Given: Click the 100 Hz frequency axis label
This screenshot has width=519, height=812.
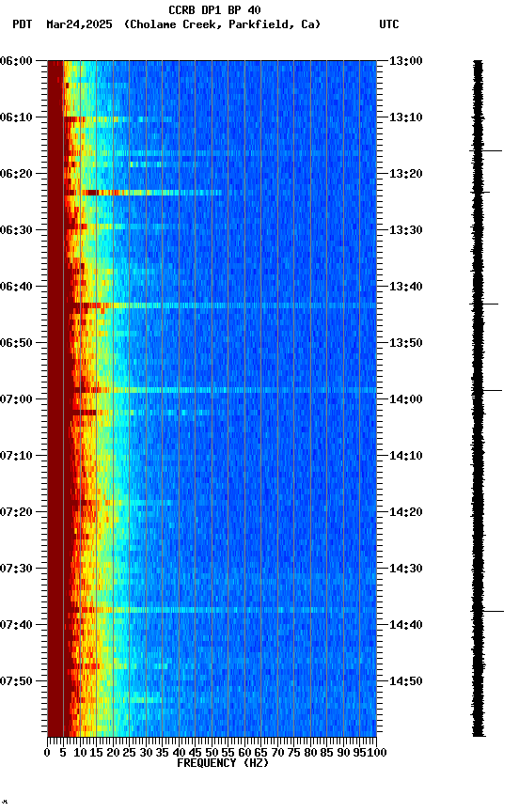Looking at the screenshot, I should pyautogui.click(x=378, y=753).
